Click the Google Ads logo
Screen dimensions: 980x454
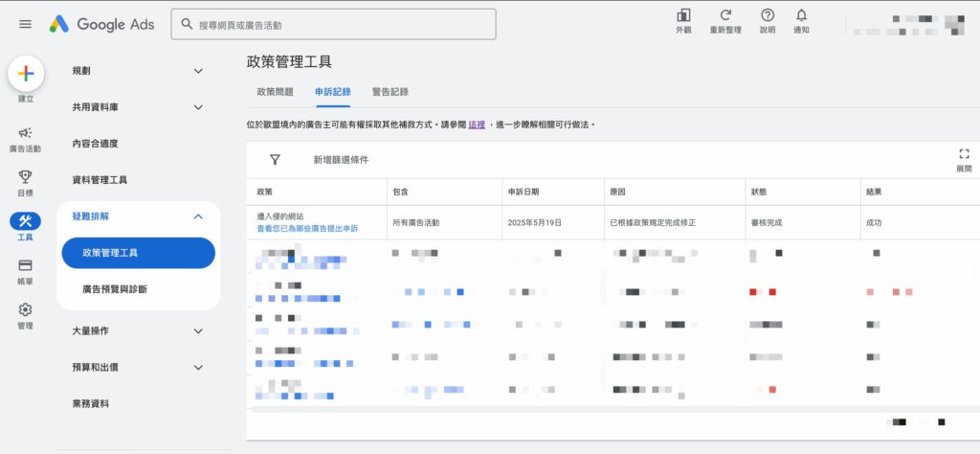101,24
